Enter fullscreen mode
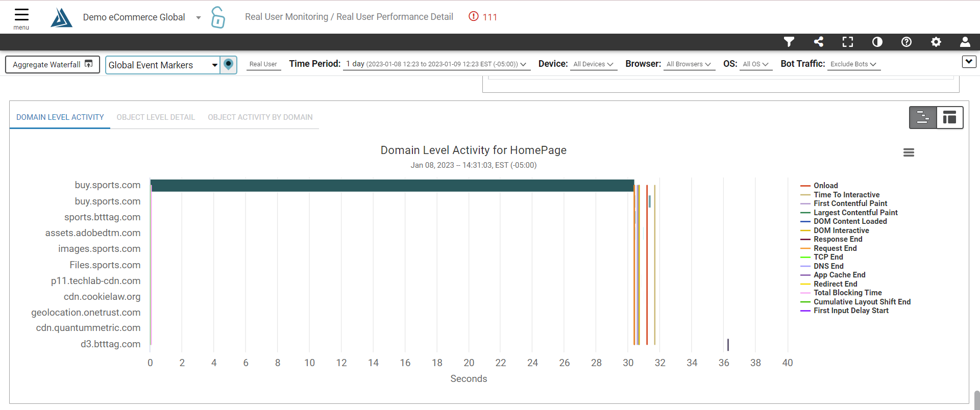 pyautogui.click(x=848, y=42)
